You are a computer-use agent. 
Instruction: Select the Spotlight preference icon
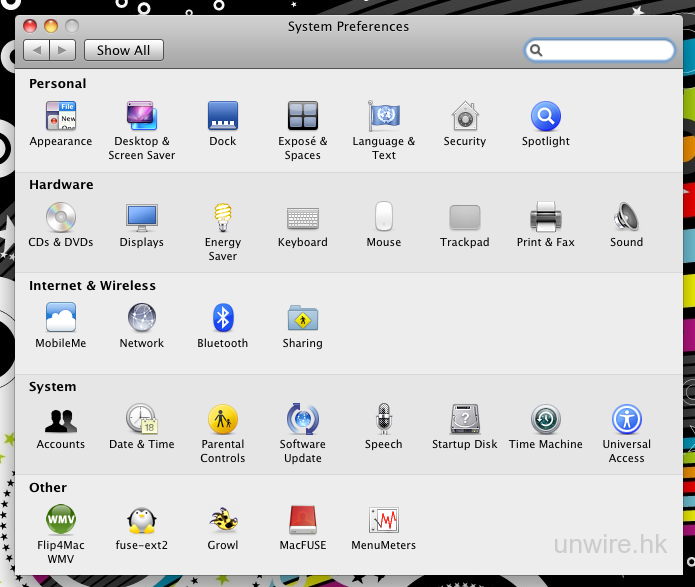coord(545,117)
